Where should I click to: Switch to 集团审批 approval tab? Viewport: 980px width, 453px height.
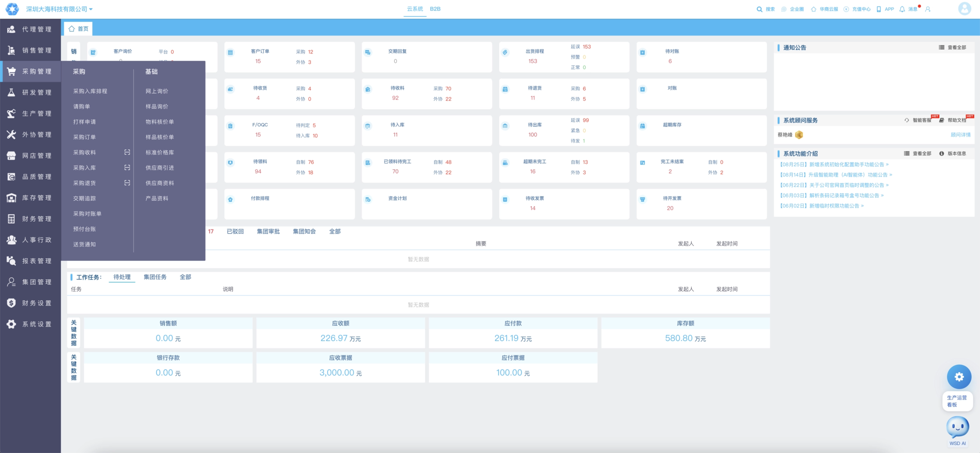click(268, 231)
